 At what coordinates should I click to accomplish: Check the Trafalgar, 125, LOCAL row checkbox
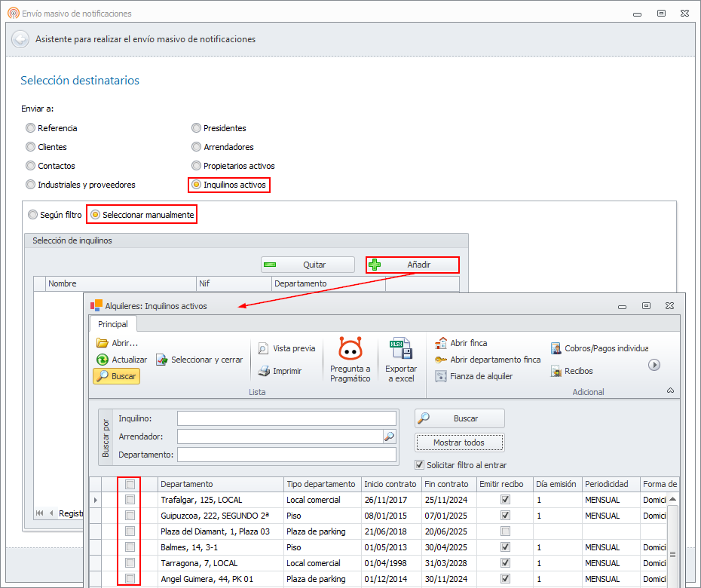click(x=130, y=500)
